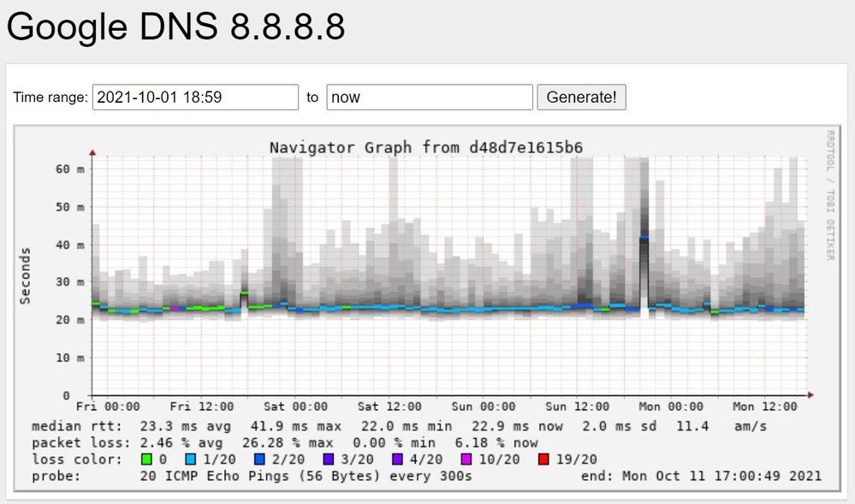
Task: Click the 'Fri 00:00' axis label
Action: pyautogui.click(x=108, y=407)
